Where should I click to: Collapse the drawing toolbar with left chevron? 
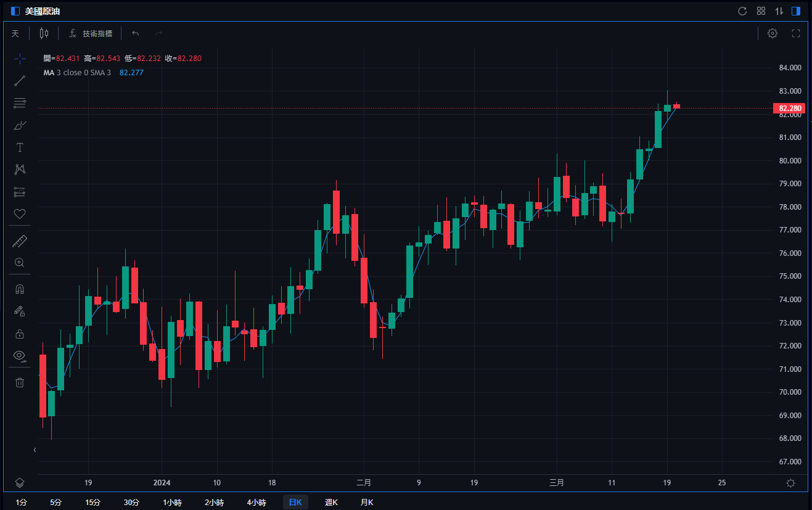point(35,450)
